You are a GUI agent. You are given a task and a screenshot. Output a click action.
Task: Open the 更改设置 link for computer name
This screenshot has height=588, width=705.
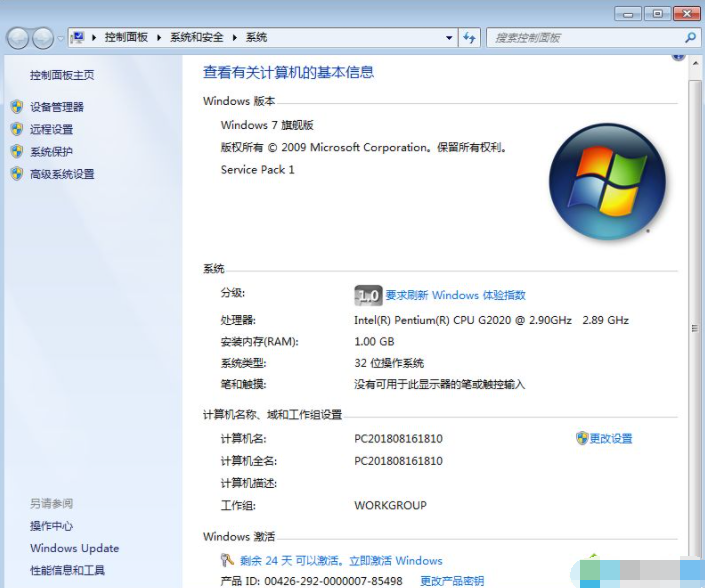(x=610, y=438)
